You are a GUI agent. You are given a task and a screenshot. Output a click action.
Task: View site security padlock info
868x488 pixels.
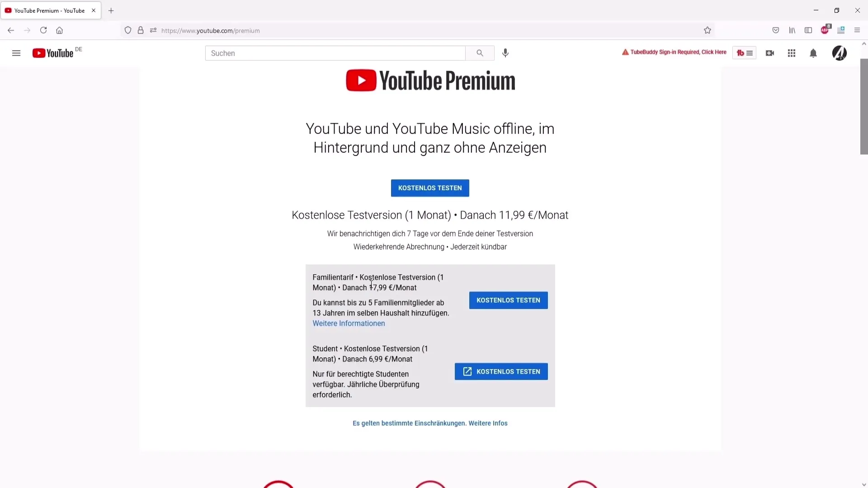tap(141, 30)
